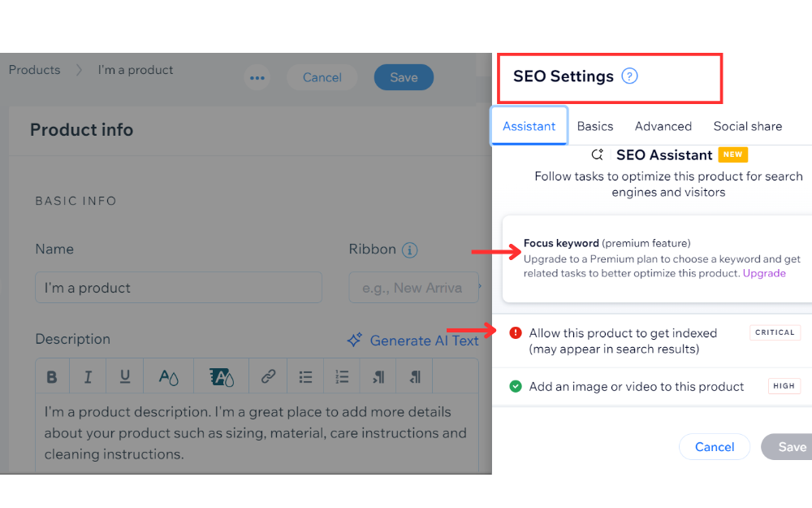The width and height of the screenshot is (812, 508).
Task: Click the Bold formatting icon
Action: click(x=52, y=376)
